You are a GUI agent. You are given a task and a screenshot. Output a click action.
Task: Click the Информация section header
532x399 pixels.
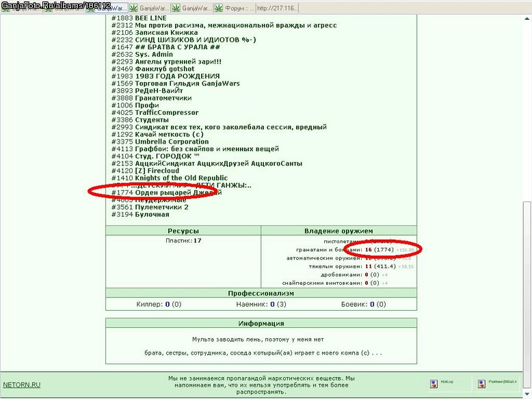tap(261, 323)
